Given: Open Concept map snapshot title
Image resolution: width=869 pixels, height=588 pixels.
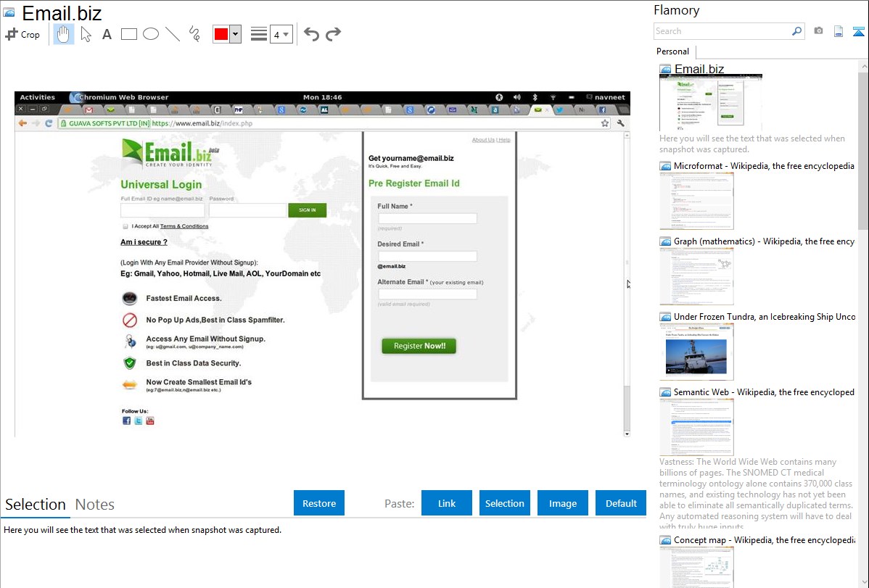Looking at the screenshot, I should tap(764, 539).
